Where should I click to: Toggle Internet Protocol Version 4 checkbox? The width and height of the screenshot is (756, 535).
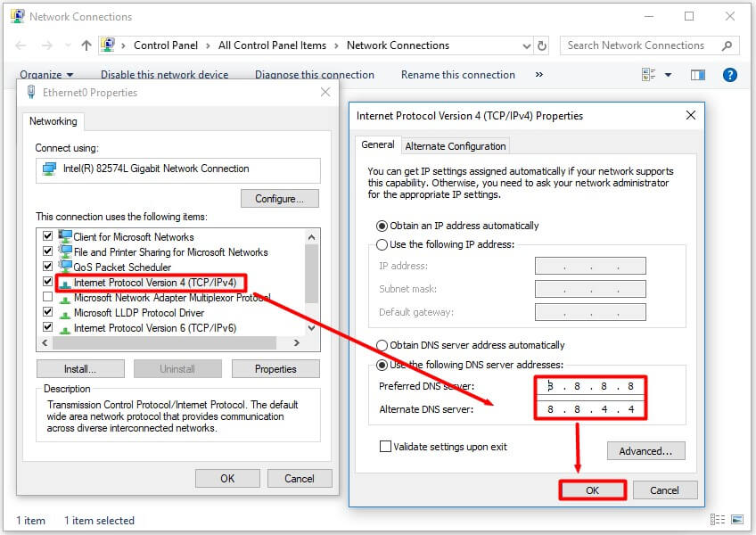tap(48, 281)
